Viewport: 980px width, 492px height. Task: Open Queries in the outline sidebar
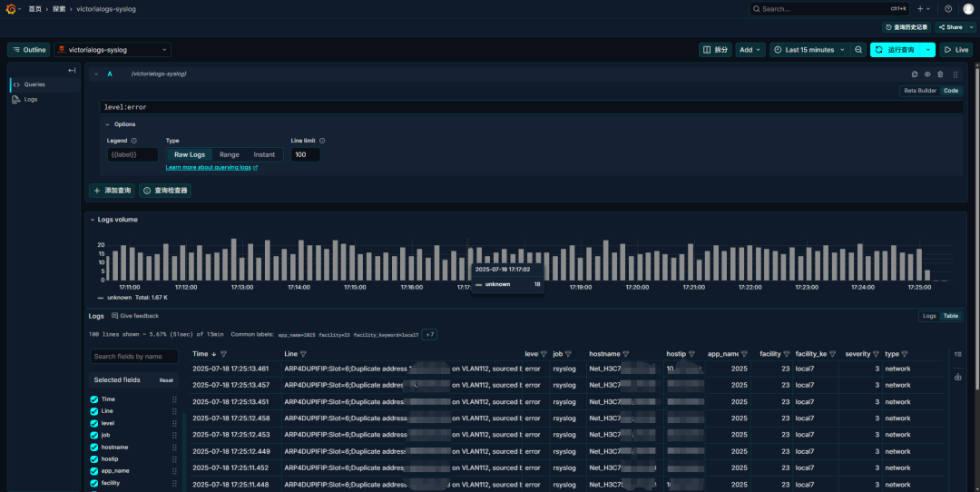34,84
